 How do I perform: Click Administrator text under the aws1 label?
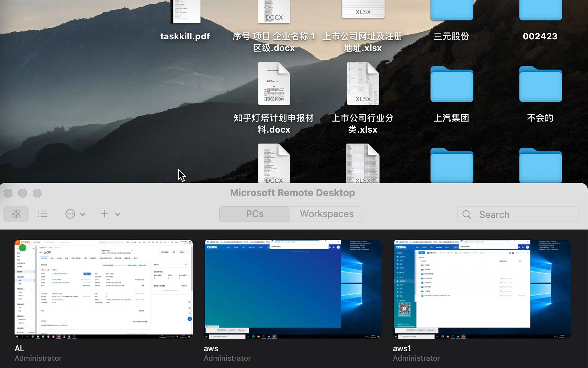[417, 358]
